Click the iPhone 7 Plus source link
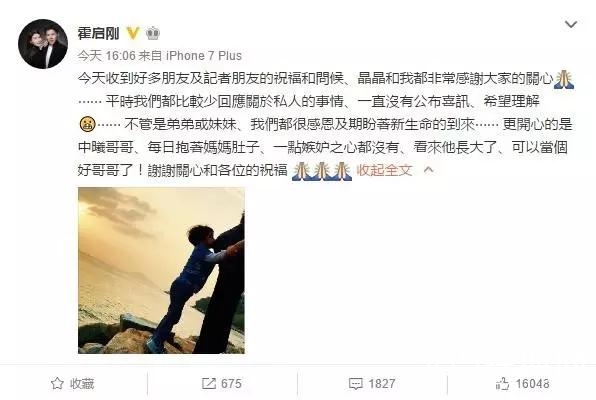Viewport: 596px width, 400px height. coord(204,56)
